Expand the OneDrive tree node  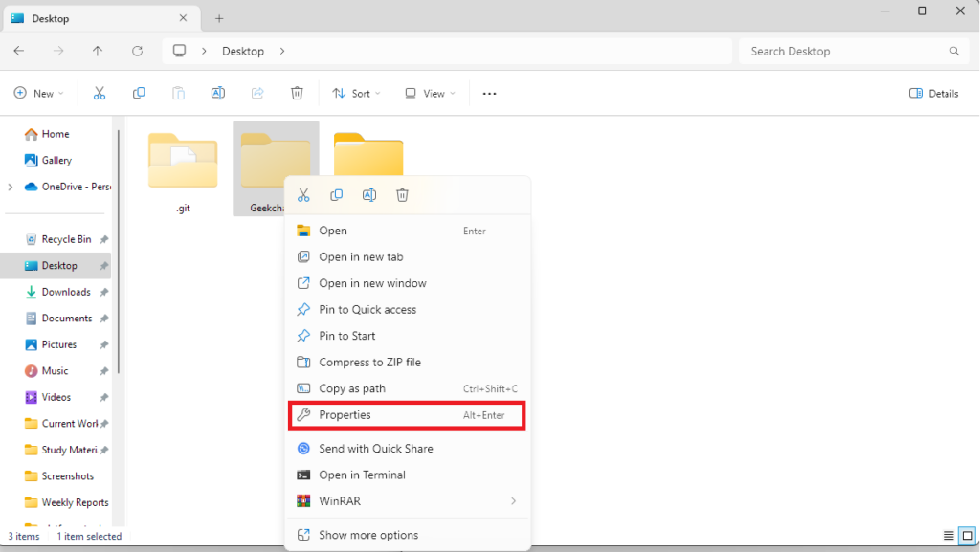(x=11, y=187)
